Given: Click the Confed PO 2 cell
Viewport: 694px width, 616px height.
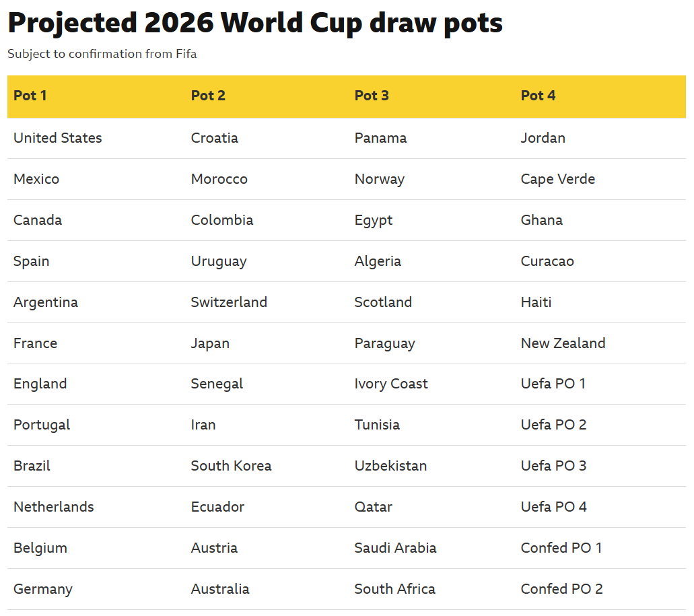Looking at the screenshot, I should (x=561, y=589).
